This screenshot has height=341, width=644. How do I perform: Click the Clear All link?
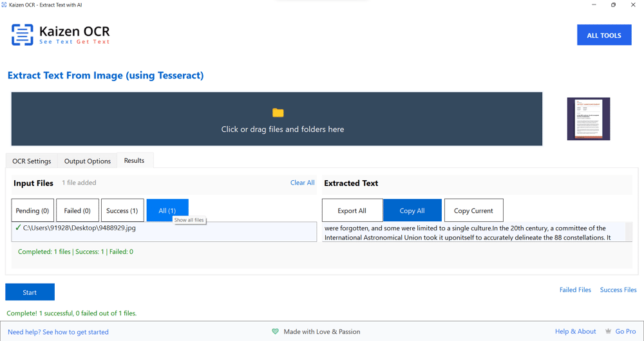[302, 183]
